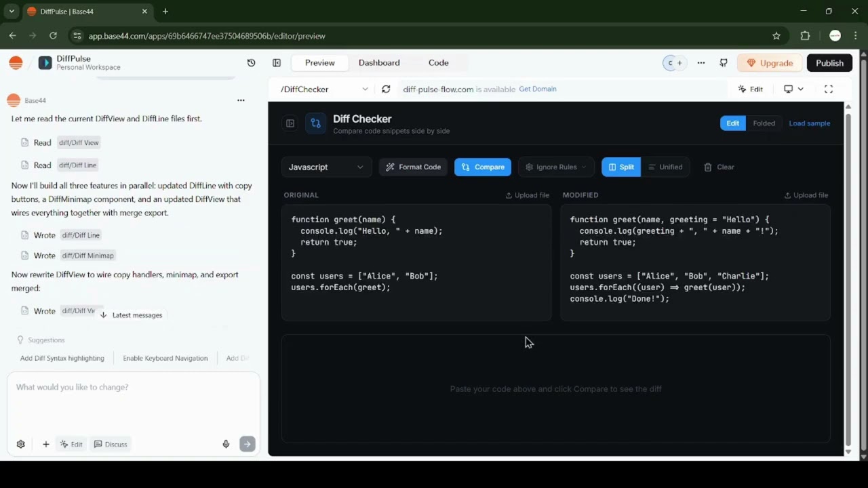Open browser tab search dropdown
The height and width of the screenshot is (488, 868).
[12, 12]
